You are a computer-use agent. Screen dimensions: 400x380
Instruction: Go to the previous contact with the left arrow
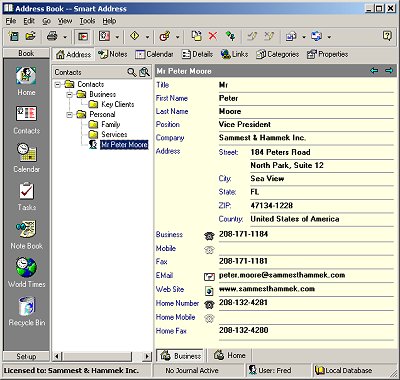374,71
